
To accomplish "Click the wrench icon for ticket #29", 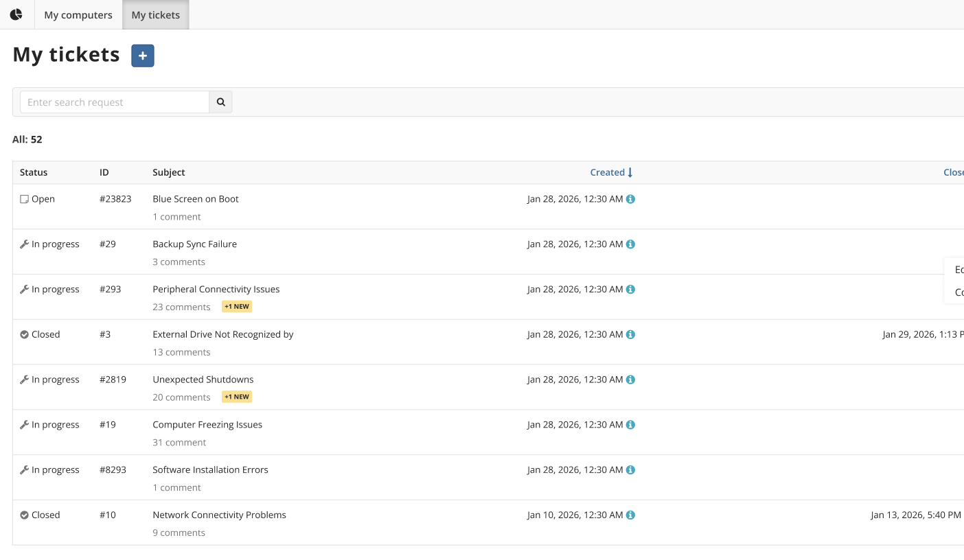I will pyautogui.click(x=24, y=244).
